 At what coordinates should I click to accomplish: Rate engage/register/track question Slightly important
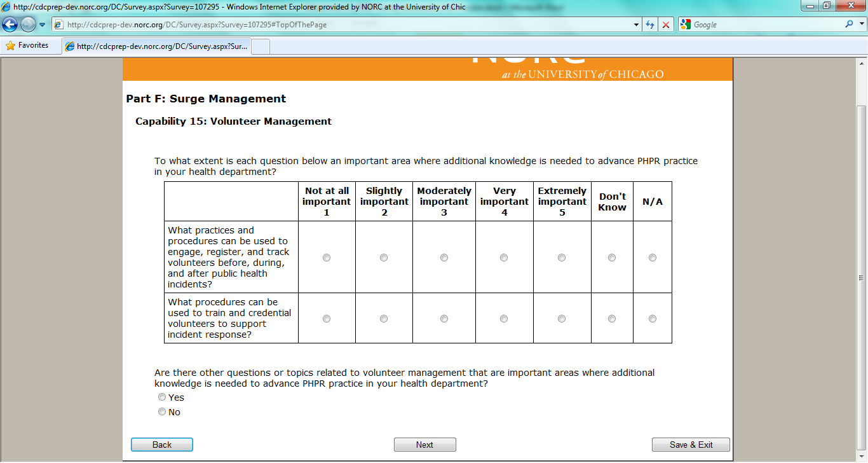[384, 258]
